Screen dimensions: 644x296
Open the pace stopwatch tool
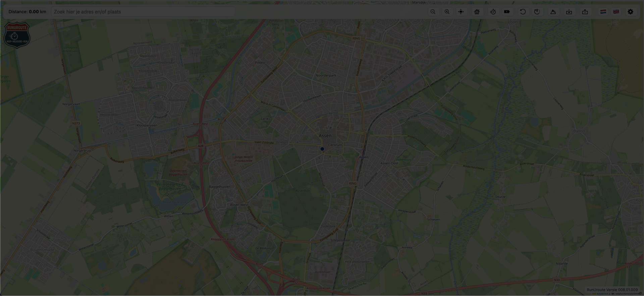pos(493,12)
